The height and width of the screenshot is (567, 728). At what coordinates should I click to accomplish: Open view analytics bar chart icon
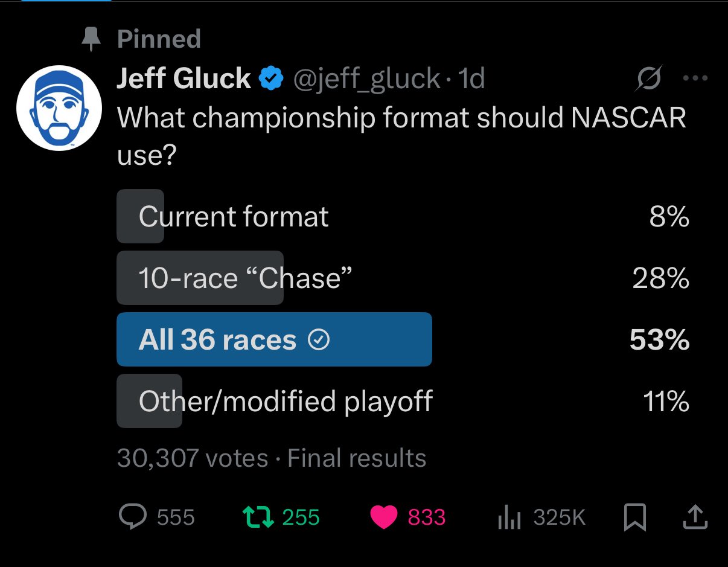click(508, 517)
